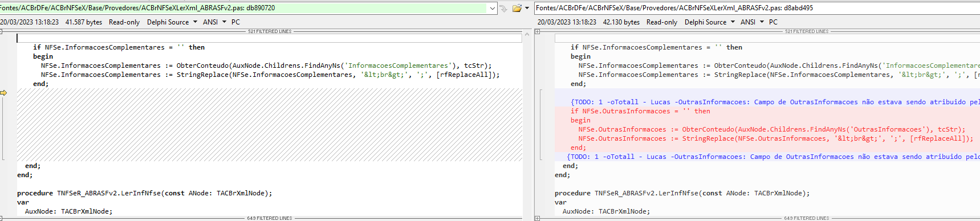The width and height of the screenshot is (980, 221).
Task: Click the right pane PC line-ending label
Action: 773,22
